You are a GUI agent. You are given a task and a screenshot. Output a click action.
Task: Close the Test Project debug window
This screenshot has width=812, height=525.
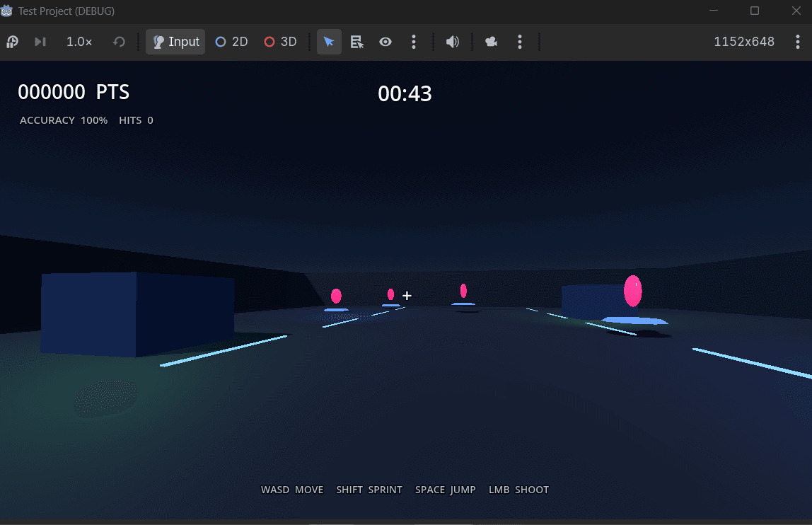[x=796, y=11]
